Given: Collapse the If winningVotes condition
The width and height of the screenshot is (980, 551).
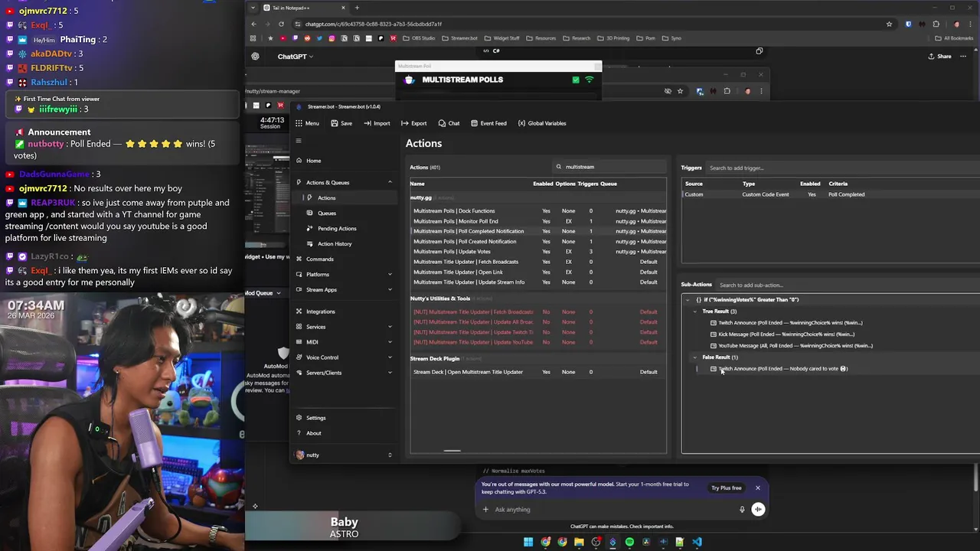Looking at the screenshot, I should [688, 300].
